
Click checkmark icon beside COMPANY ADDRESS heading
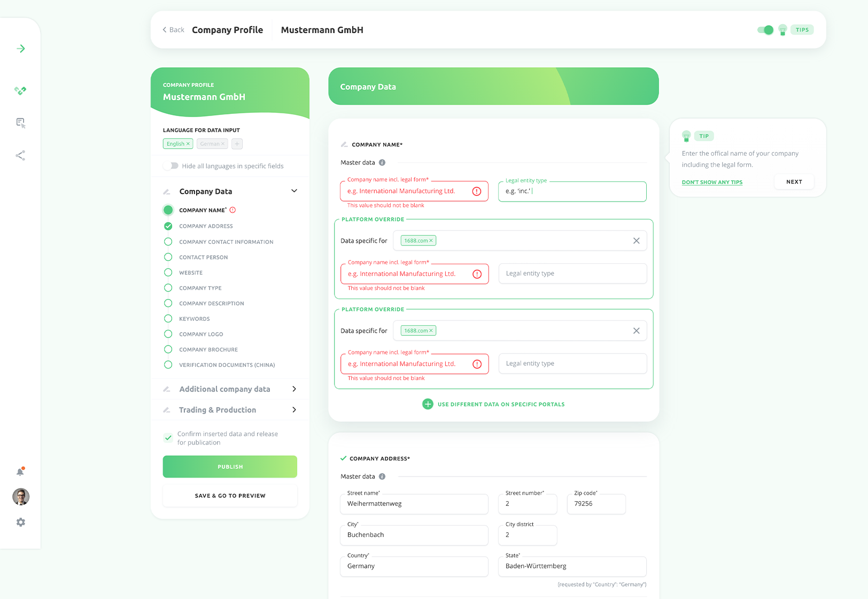point(343,458)
